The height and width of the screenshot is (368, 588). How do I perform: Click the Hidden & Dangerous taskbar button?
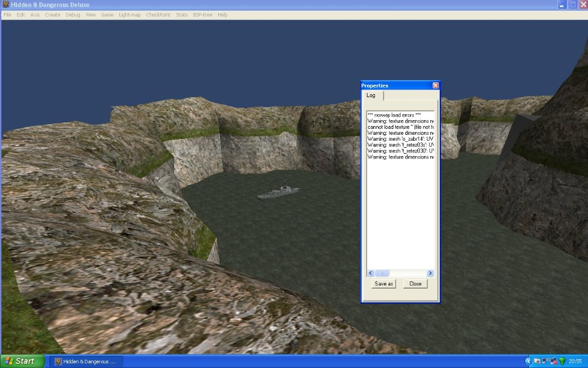(86, 362)
